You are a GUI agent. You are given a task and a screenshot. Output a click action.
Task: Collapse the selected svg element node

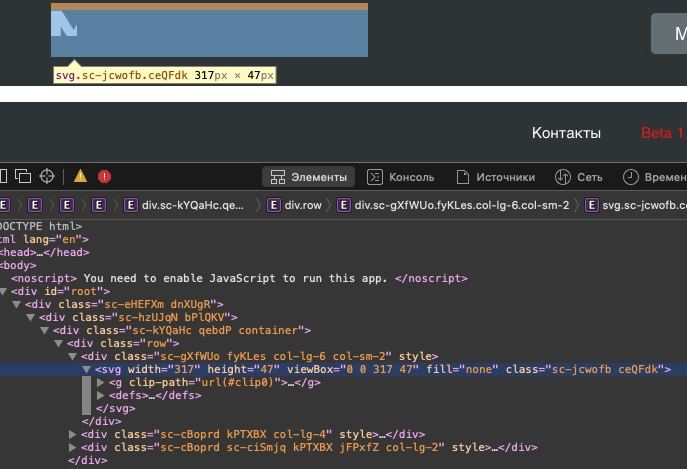[87, 370]
